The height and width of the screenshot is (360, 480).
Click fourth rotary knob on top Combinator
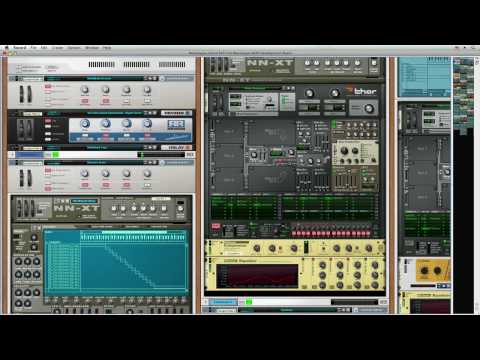tap(147, 90)
